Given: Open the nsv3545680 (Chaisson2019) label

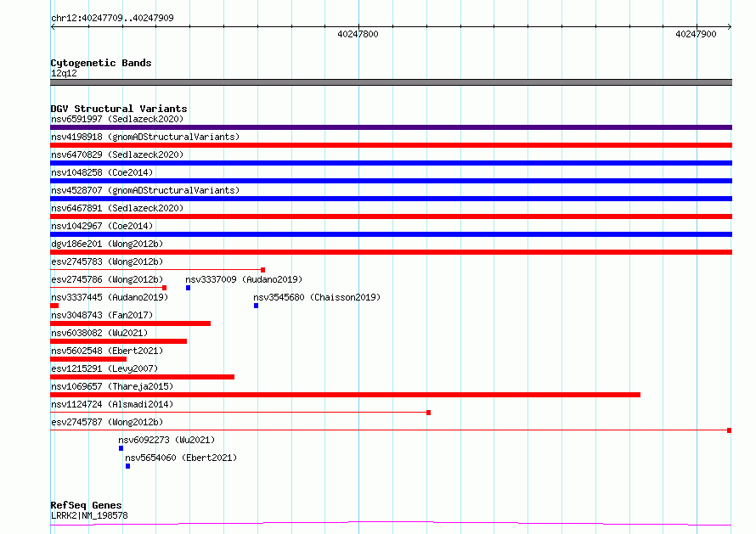Looking at the screenshot, I should (317, 297).
